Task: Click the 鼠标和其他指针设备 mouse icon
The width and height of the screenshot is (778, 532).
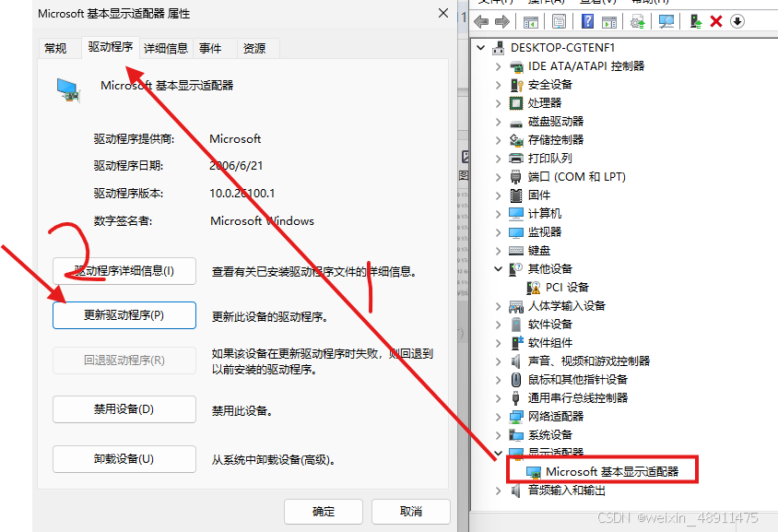Action: click(x=516, y=380)
